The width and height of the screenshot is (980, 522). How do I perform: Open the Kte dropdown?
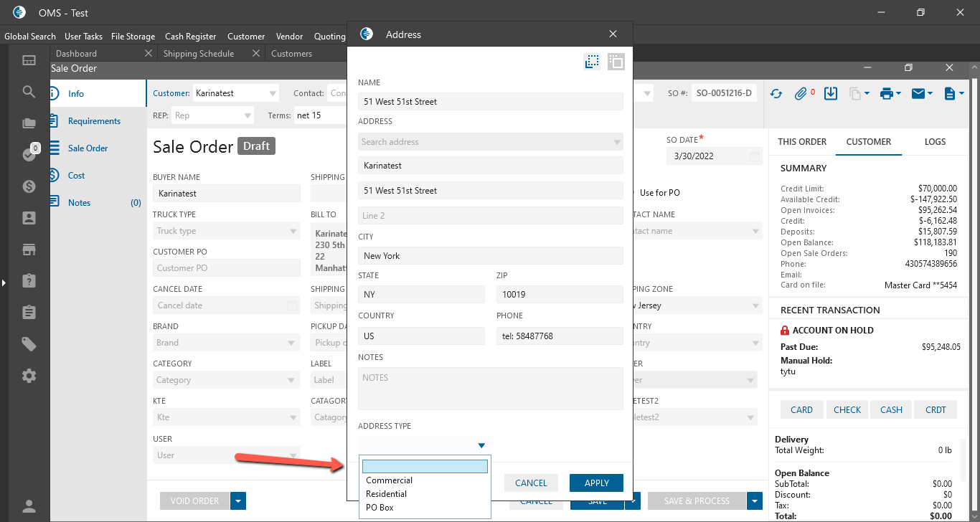point(227,417)
